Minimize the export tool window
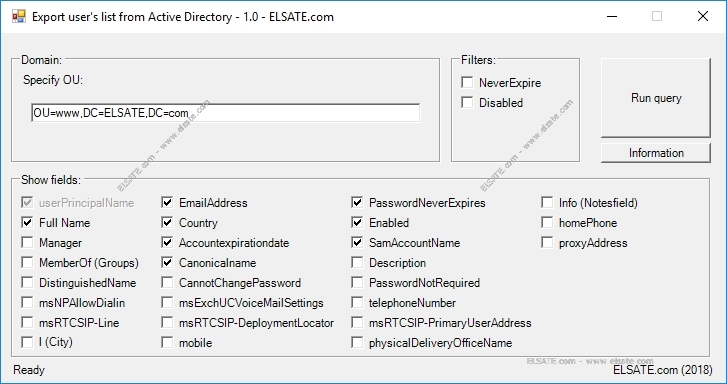The width and height of the screenshot is (727, 384). [x=612, y=17]
